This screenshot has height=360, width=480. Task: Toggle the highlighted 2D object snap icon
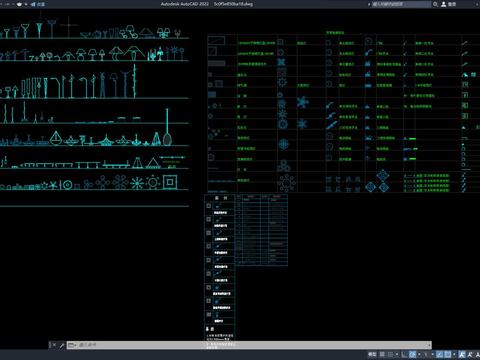tap(448, 354)
